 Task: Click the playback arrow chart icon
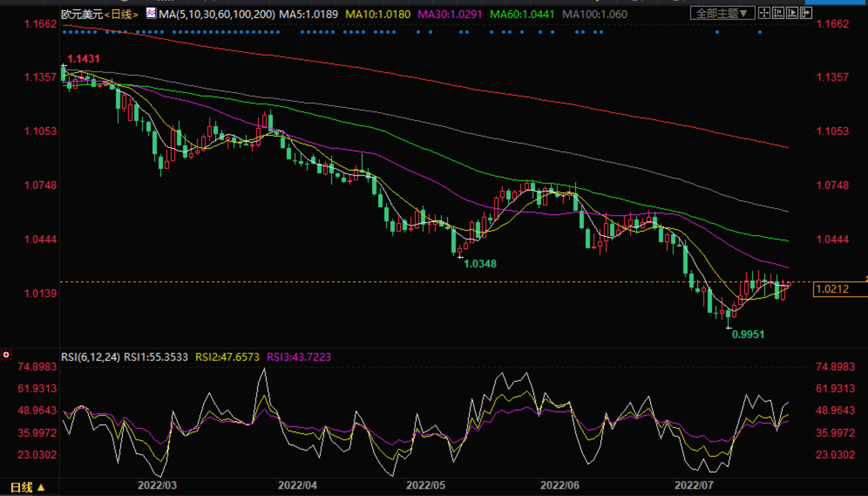(792, 13)
